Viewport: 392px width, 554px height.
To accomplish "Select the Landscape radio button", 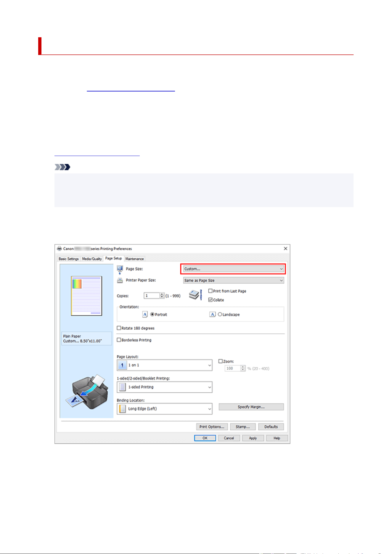I will pyautogui.click(x=220, y=314).
